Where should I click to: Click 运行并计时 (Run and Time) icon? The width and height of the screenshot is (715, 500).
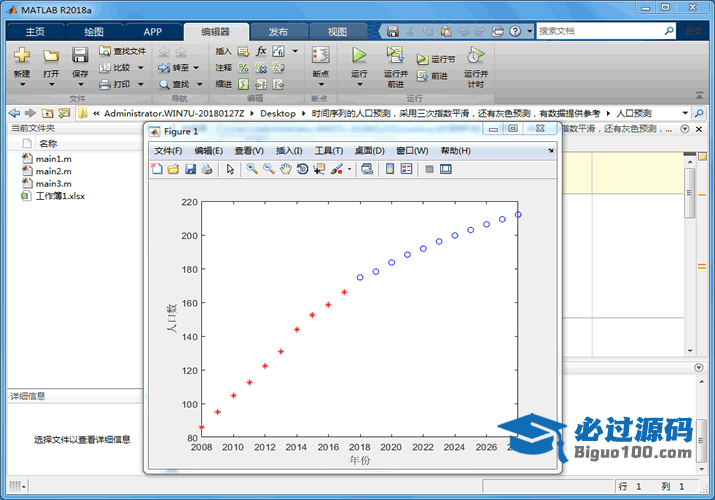[x=475, y=56]
